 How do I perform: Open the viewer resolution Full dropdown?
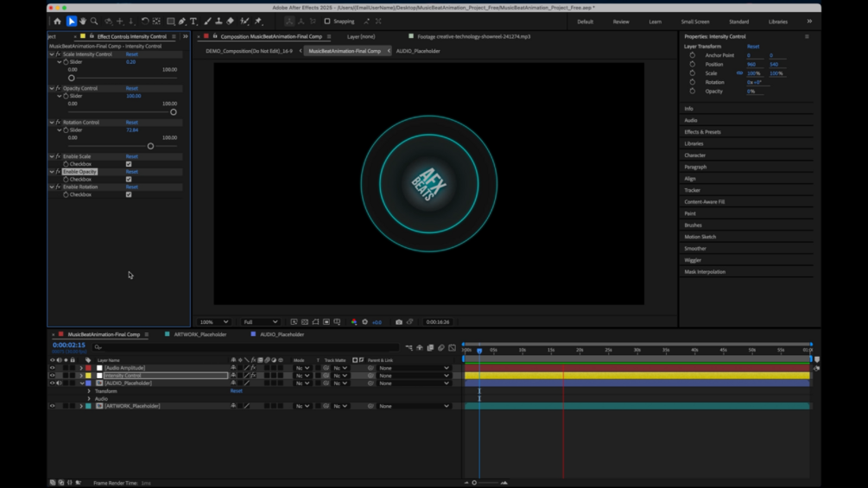click(260, 322)
